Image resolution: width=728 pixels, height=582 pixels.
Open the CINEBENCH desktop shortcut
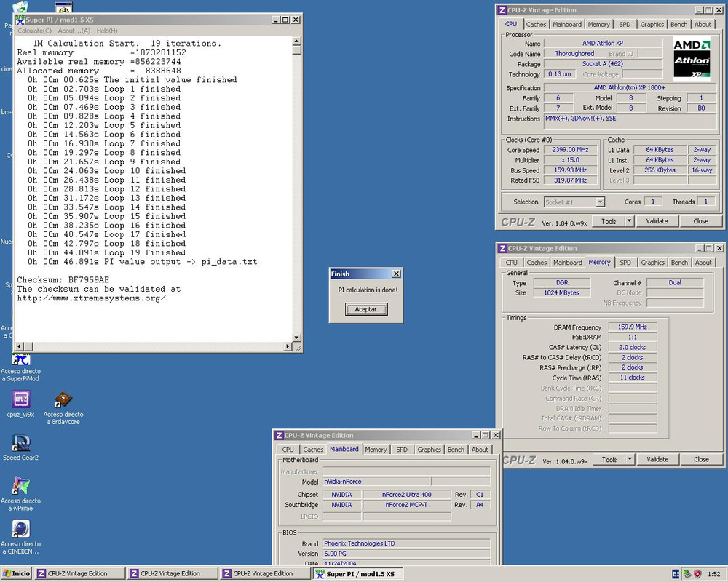click(x=21, y=529)
